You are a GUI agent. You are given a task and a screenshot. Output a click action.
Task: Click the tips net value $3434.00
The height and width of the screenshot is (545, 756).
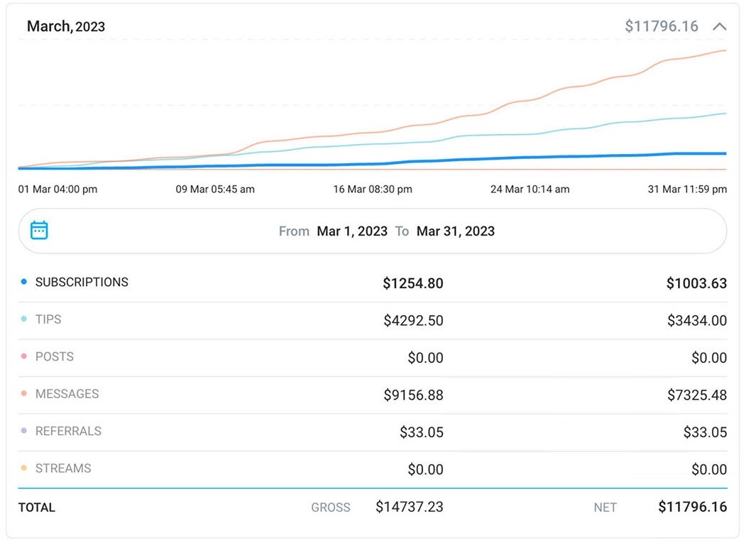697,321
